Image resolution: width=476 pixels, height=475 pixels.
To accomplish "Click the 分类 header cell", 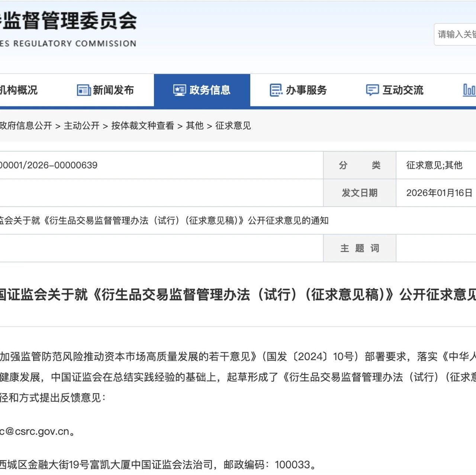I will [360, 165].
